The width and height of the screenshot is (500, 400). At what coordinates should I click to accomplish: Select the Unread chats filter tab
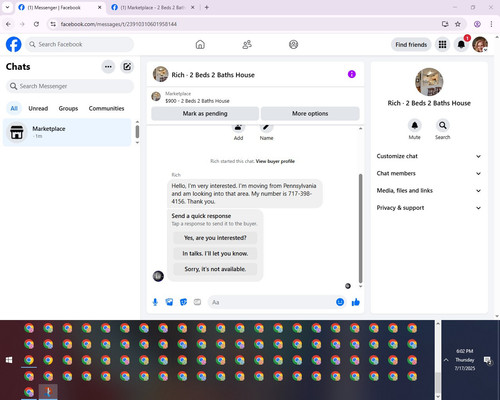(38, 108)
